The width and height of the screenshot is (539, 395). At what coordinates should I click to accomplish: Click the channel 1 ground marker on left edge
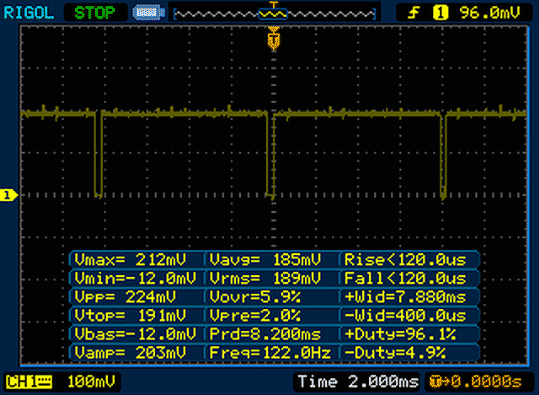(x=9, y=195)
